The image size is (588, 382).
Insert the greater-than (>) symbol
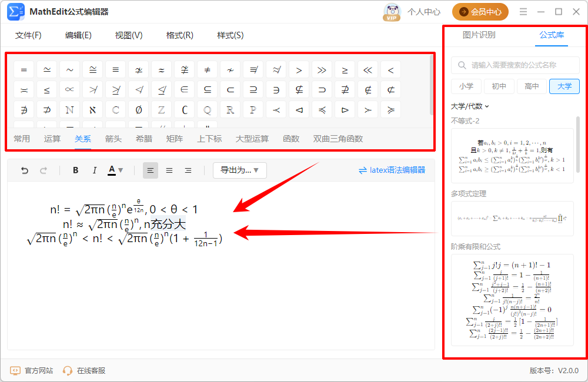point(299,70)
